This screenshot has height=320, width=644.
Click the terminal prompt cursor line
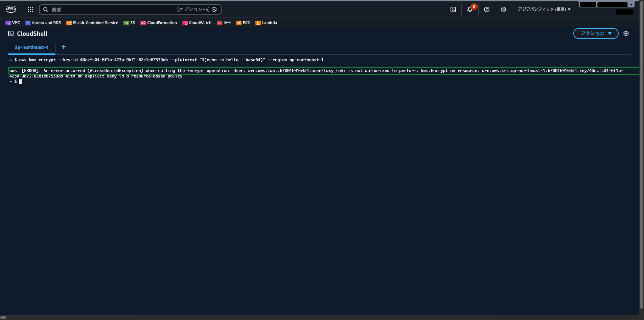(x=16, y=82)
